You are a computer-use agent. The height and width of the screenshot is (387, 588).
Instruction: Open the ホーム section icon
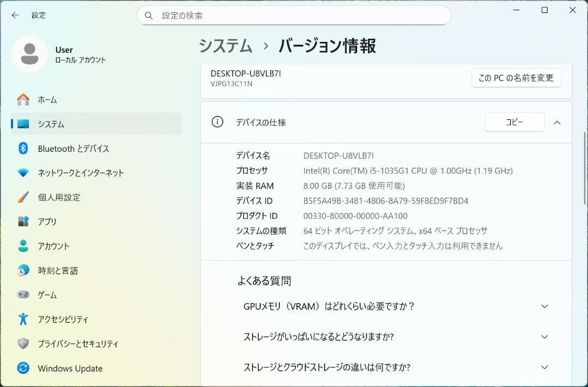22,100
